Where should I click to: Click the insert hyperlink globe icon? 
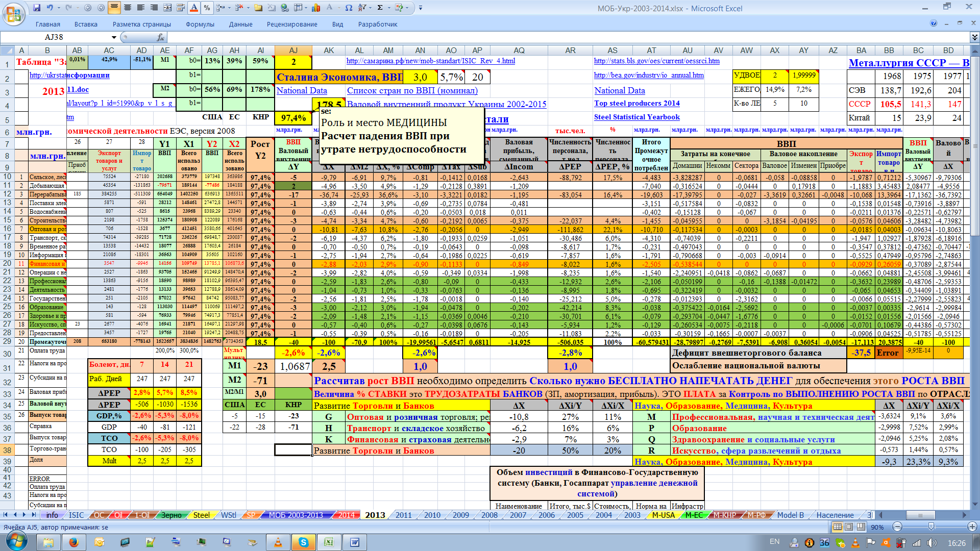point(285,8)
